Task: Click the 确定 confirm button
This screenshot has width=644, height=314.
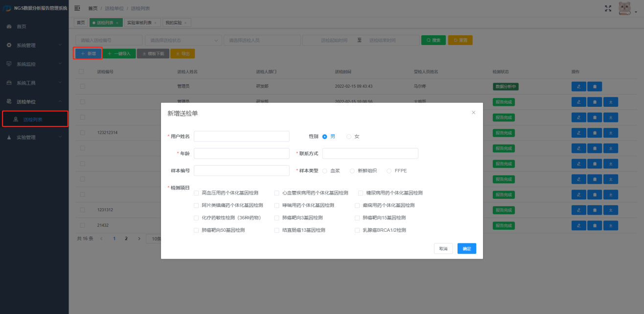Action: (x=466, y=249)
